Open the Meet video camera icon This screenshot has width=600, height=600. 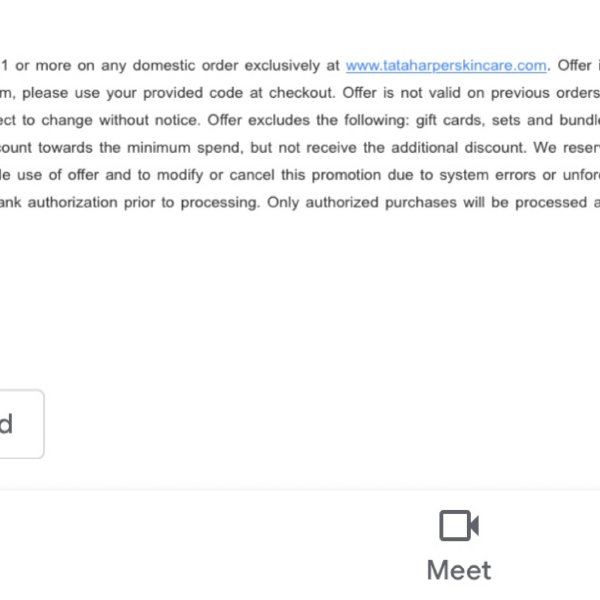[x=459, y=525]
